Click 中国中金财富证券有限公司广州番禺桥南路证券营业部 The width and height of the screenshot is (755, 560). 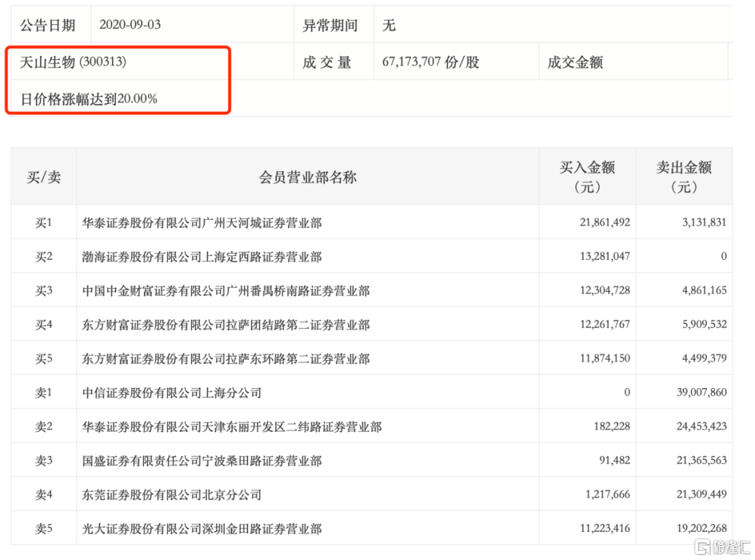coord(226,291)
